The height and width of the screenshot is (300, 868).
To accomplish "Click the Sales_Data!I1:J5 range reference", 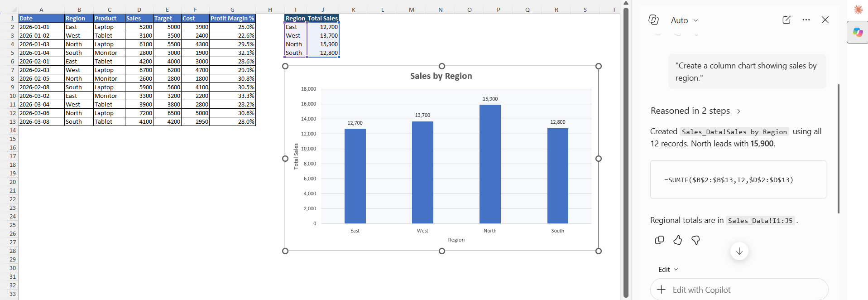I will coord(760,221).
